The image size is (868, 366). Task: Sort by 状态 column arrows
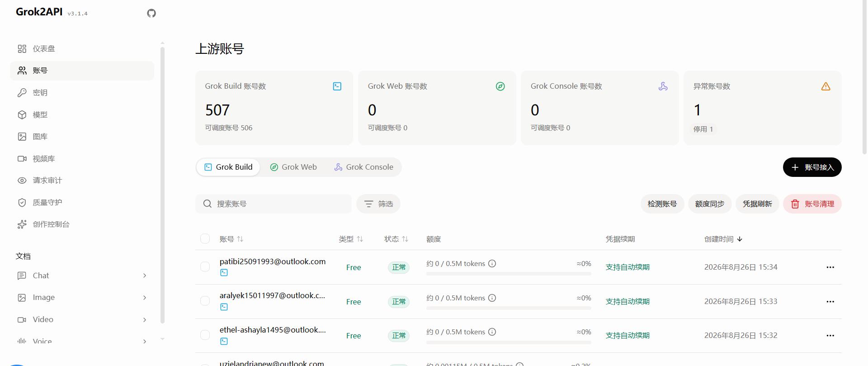[x=405, y=239]
